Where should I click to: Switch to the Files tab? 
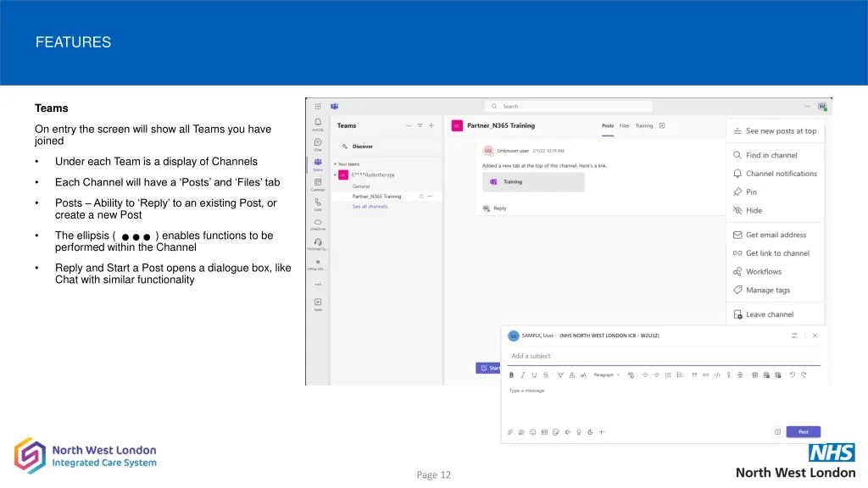point(625,125)
